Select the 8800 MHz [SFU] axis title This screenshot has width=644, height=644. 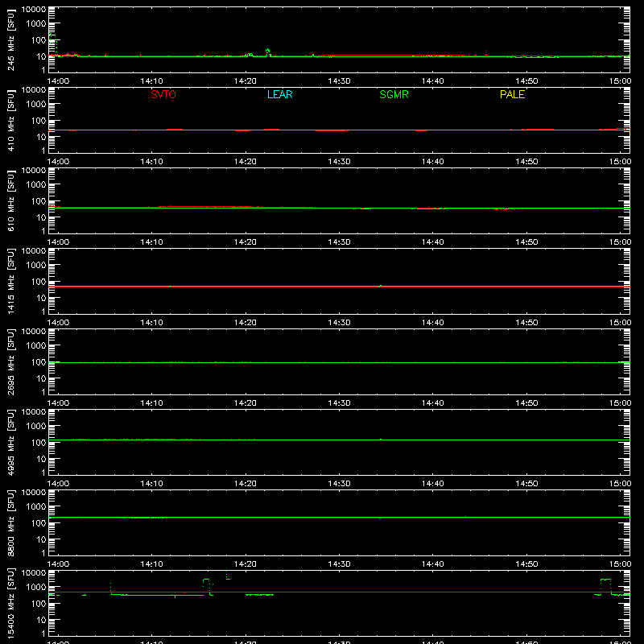pyautogui.click(x=10, y=522)
